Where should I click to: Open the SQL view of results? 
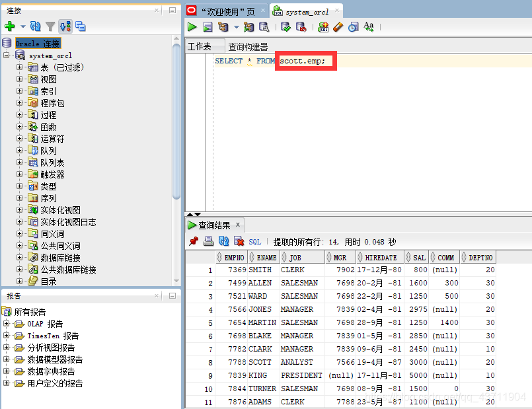254,241
